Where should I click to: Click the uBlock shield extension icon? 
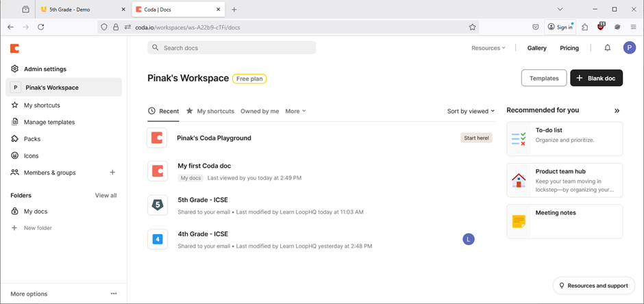tap(602, 26)
